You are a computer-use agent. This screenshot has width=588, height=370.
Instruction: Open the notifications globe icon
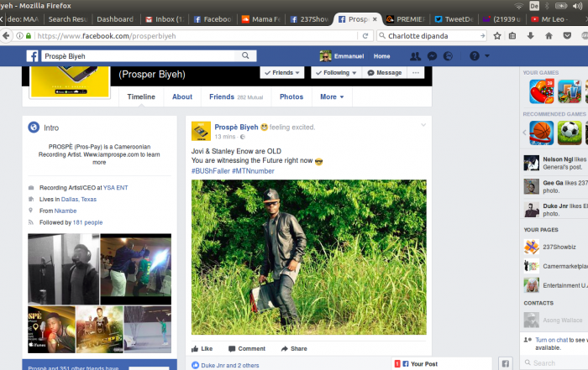click(448, 56)
